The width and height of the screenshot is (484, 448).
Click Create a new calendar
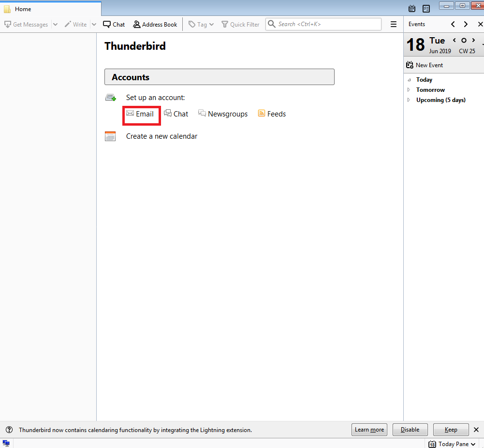pyautogui.click(x=162, y=136)
